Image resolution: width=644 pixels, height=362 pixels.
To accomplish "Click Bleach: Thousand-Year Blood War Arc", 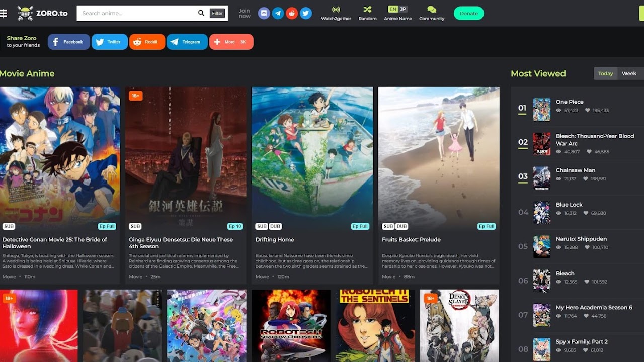I will pyautogui.click(x=595, y=140).
